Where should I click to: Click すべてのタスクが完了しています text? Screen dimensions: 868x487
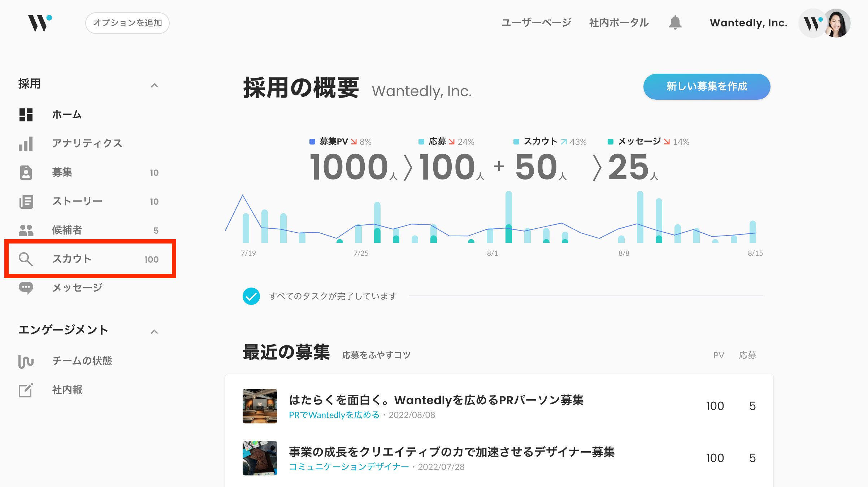tap(333, 296)
